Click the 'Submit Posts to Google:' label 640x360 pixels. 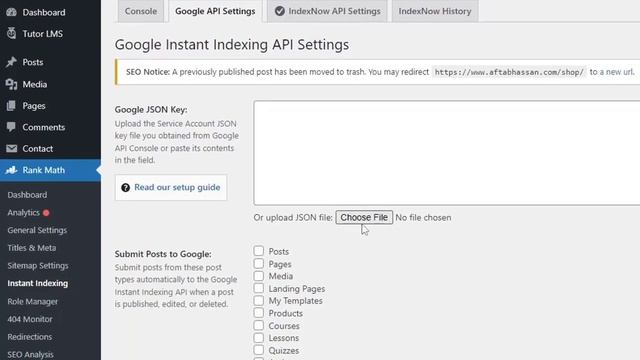[x=163, y=254]
